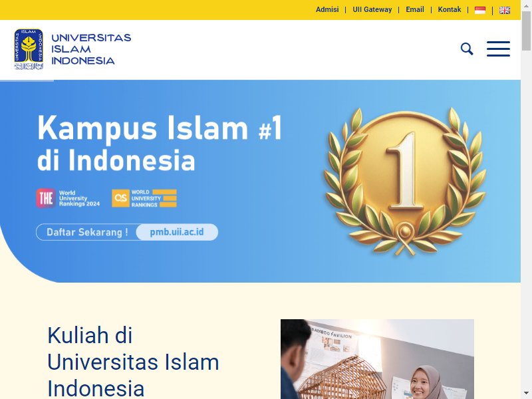Screen dimensions: 532x399
Task: Open the Email link in top bar
Action: 414,9
